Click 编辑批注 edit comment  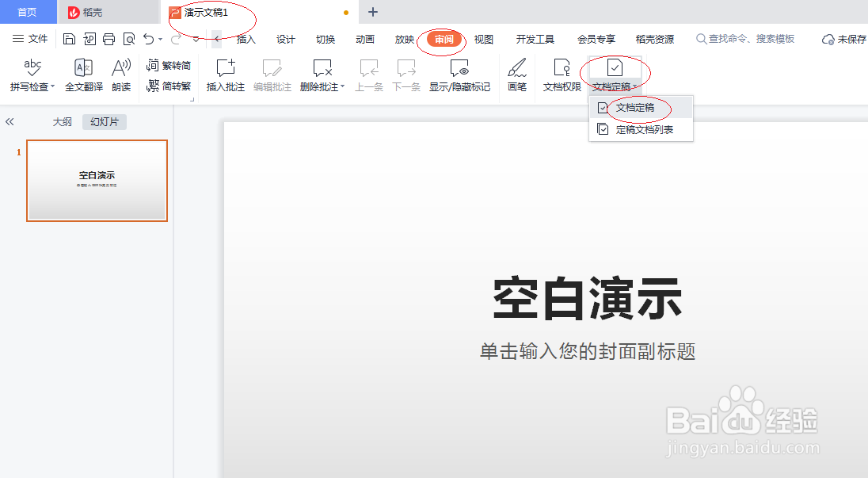[x=272, y=75]
